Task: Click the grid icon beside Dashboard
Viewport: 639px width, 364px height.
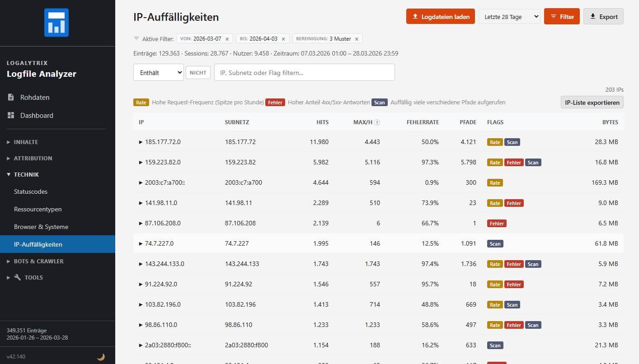Action: pos(10,115)
